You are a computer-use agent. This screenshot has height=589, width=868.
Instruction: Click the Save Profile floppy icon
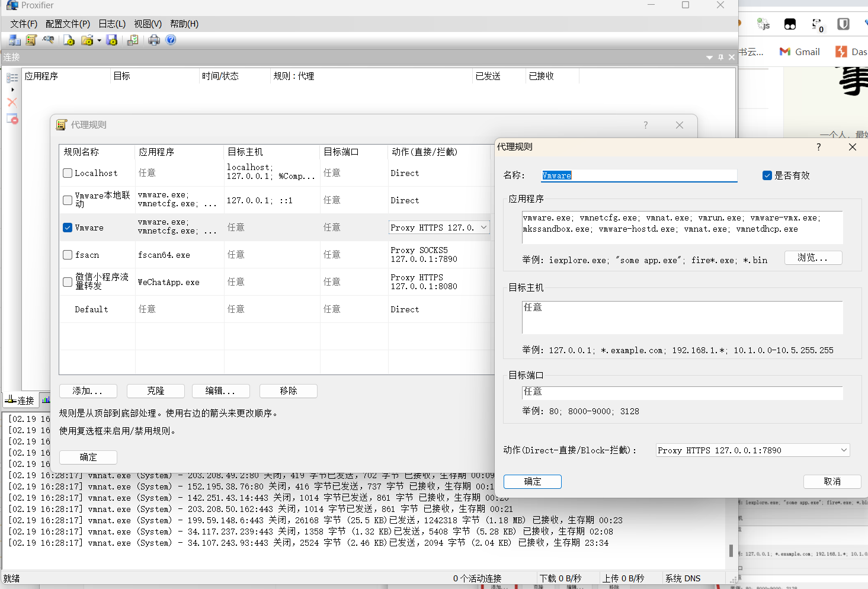pyautogui.click(x=112, y=40)
